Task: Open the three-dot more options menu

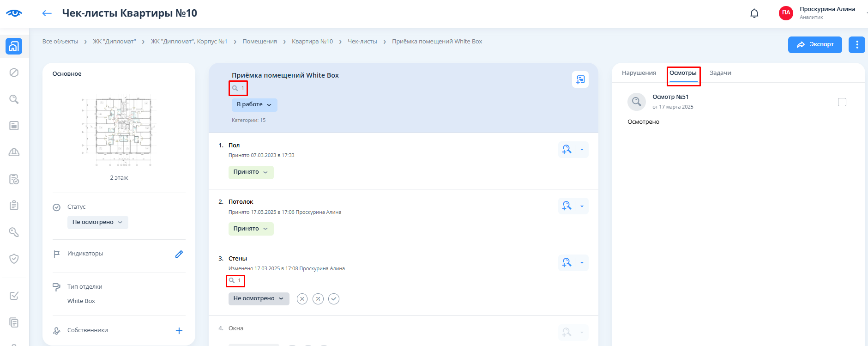Action: (856, 45)
